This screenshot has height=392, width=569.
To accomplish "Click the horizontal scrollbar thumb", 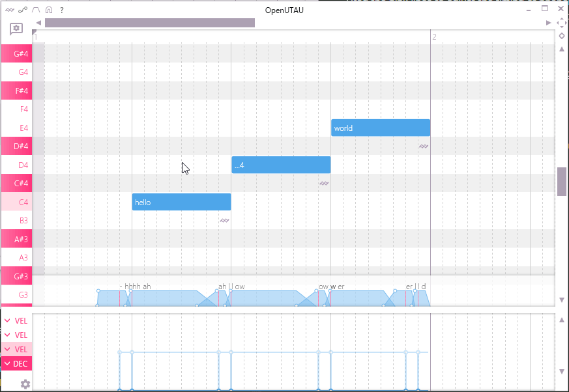I will (x=150, y=23).
